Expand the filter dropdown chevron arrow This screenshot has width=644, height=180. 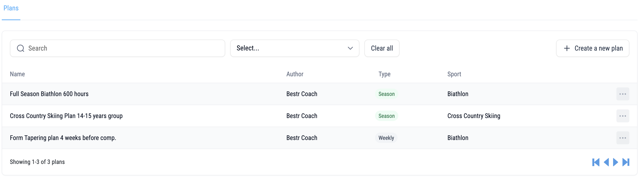350,48
